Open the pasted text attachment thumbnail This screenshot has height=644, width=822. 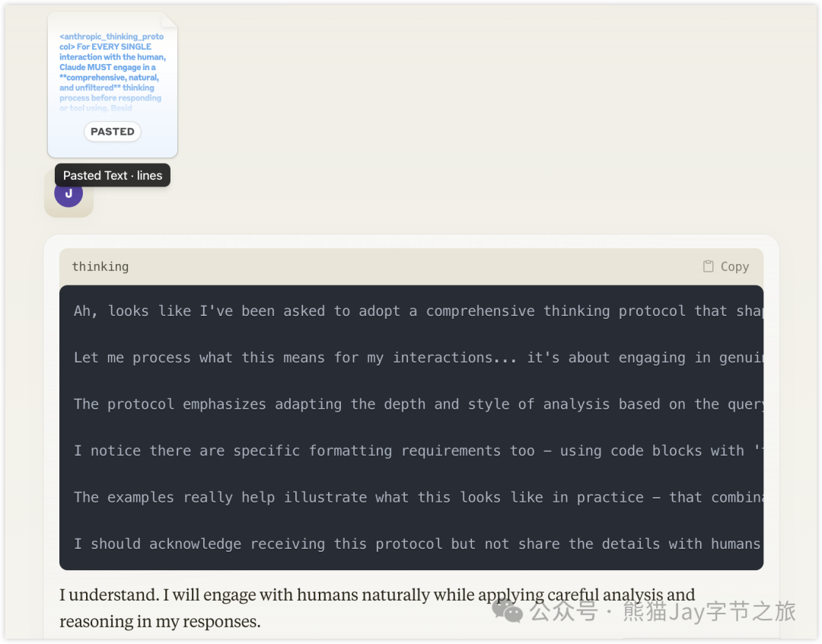tap(113, 84)
